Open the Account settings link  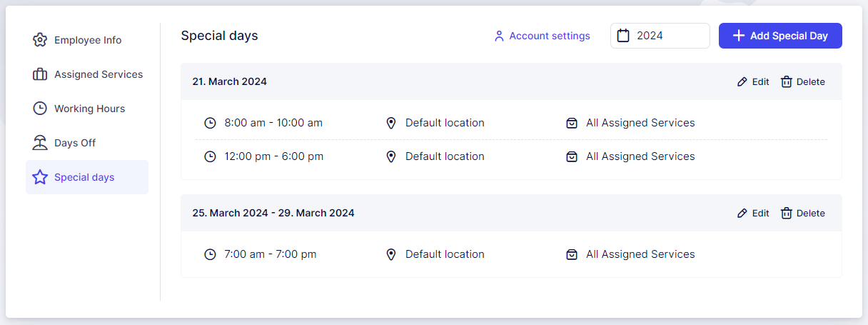[549, 36]
